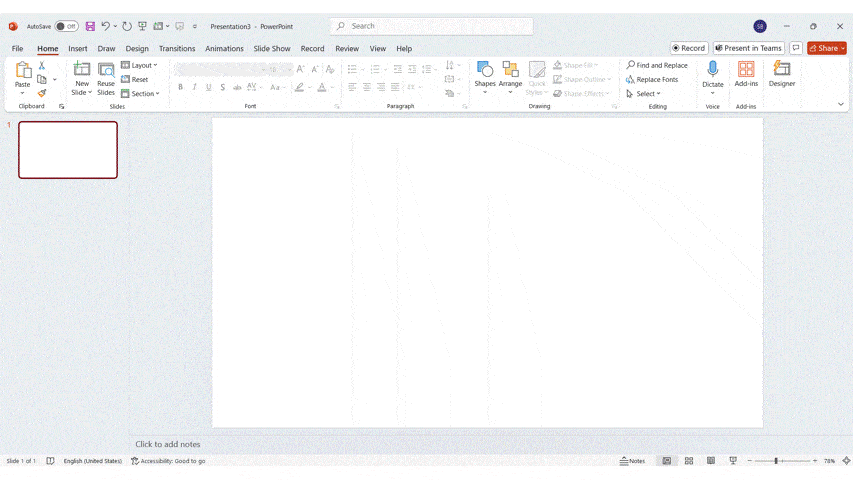Viewport: 853px width, 480px height.
Task: Increase font size button
Action: pyautogui.click(x=300, y=69)
